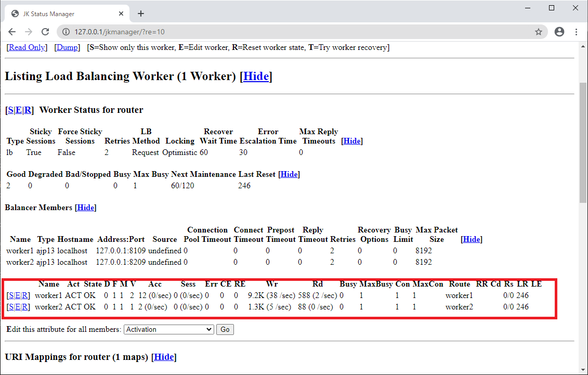Click the scrollbar up arrow
Viewport: 588px width, 375px height.
(583, 46)
